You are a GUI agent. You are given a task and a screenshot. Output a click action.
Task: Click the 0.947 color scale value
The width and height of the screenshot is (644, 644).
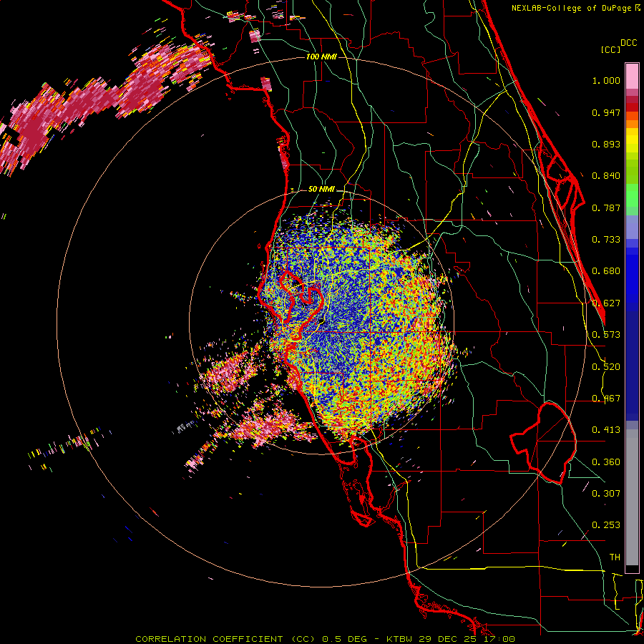pos(606,112)
